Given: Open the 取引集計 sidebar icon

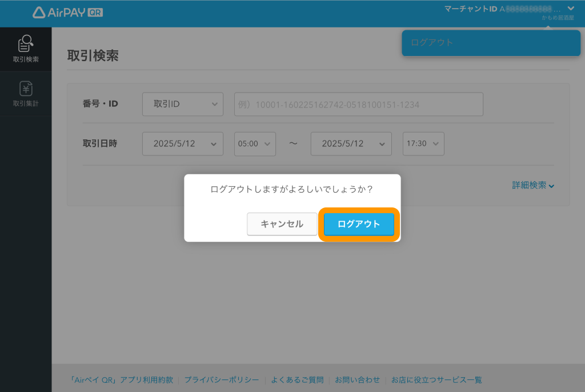Looking at the screenshot, I should coord(26,94).
